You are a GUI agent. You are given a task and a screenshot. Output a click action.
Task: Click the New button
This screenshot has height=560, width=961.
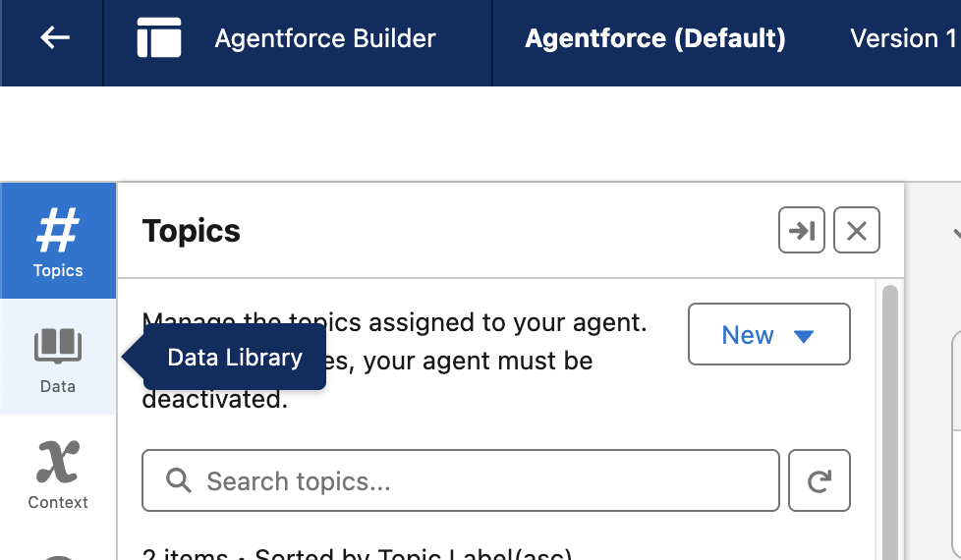click(748, 336)
